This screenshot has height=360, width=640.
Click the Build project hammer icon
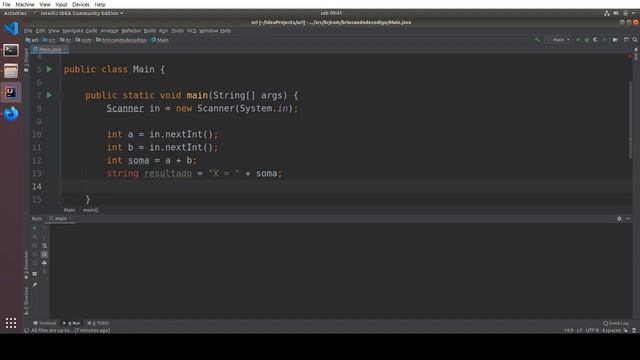point(537,40)
